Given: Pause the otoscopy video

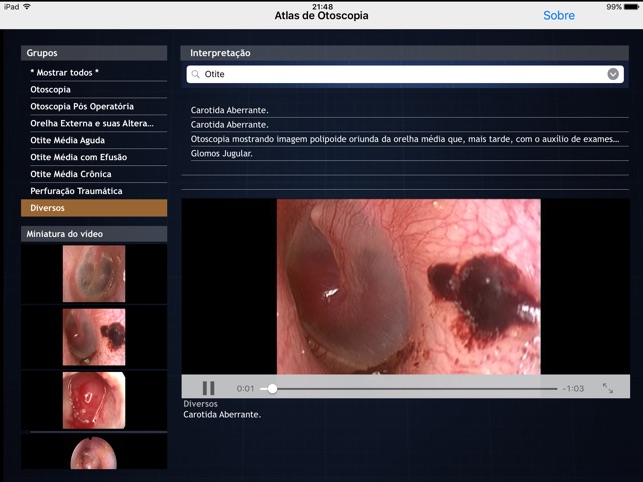Looking at the screenshot, I should [208, 388].
